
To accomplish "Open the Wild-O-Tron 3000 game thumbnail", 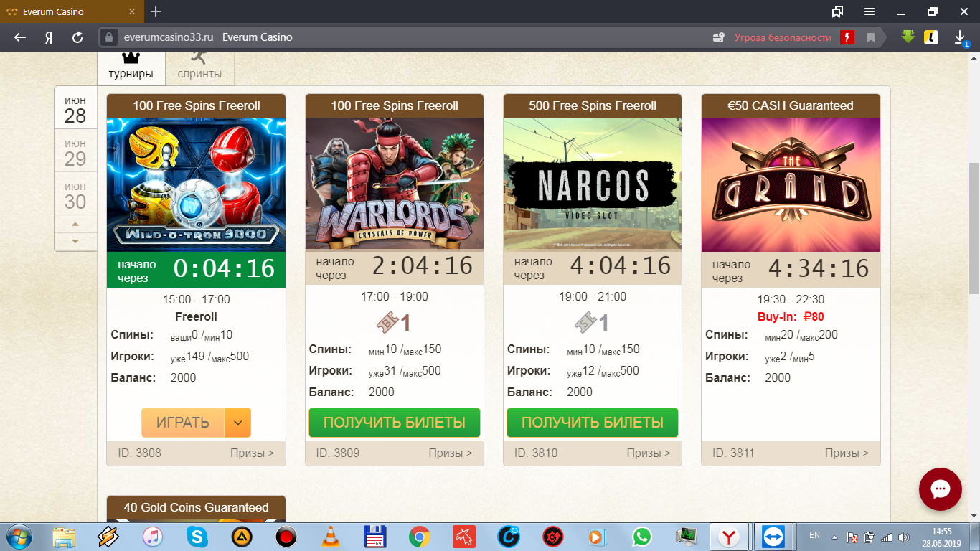I will click(196, 184).
